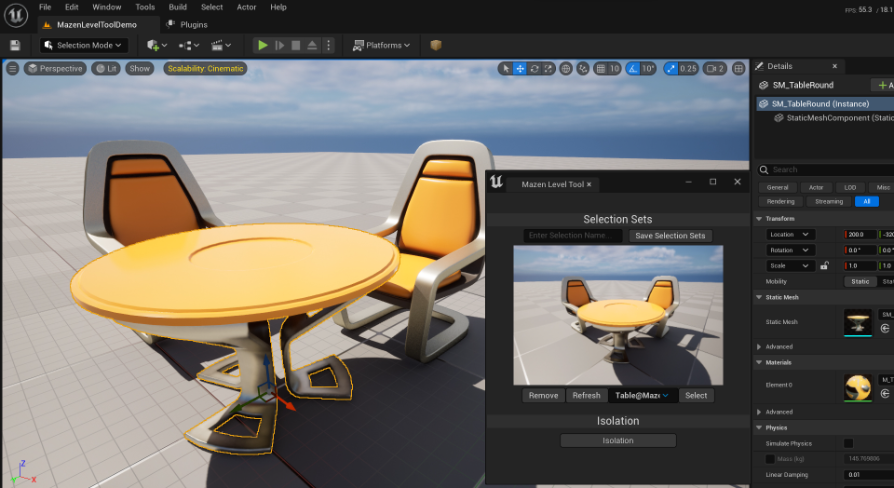Expand the Table@Mazen selection set dropdown
The width and height of the screenshot is (894, 488).
(x=642, y=395)
